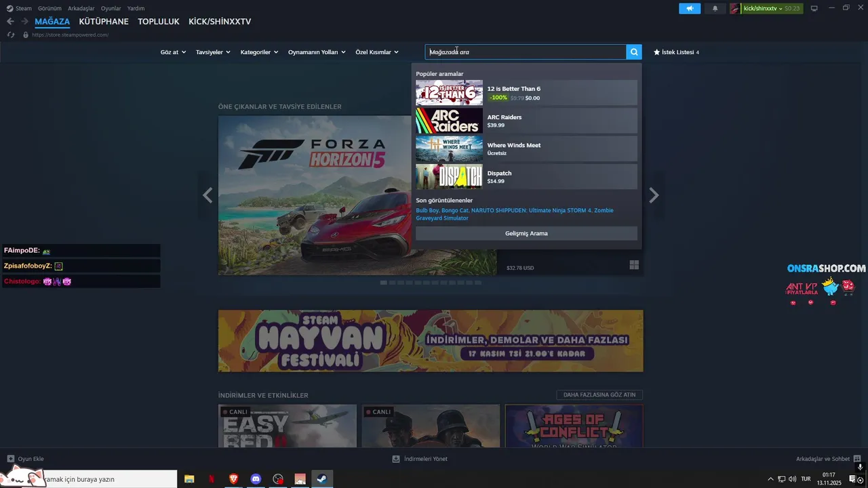Launch Brave browser from the taskbar
This screenshot has width=868, height=488.
point(233,479)
